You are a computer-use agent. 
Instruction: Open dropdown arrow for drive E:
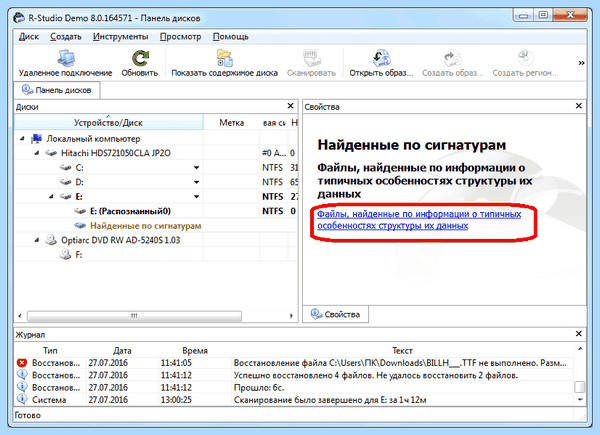(196, 197)
